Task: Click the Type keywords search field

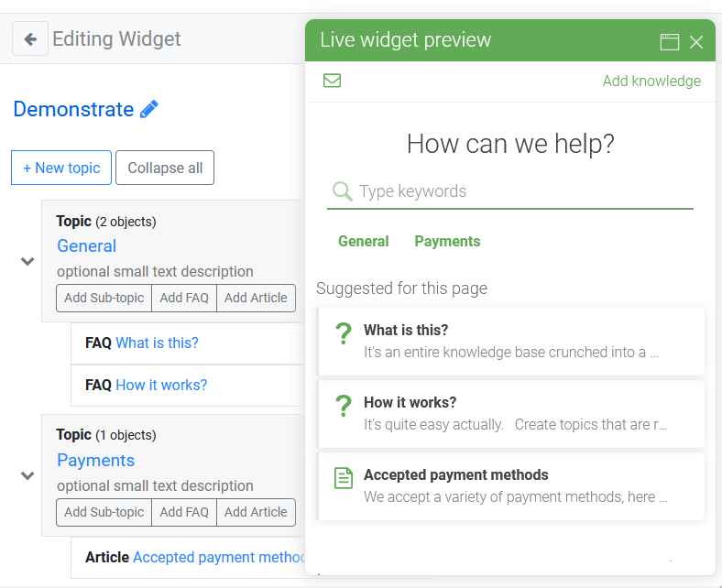Action: click(x=510, y=191)
